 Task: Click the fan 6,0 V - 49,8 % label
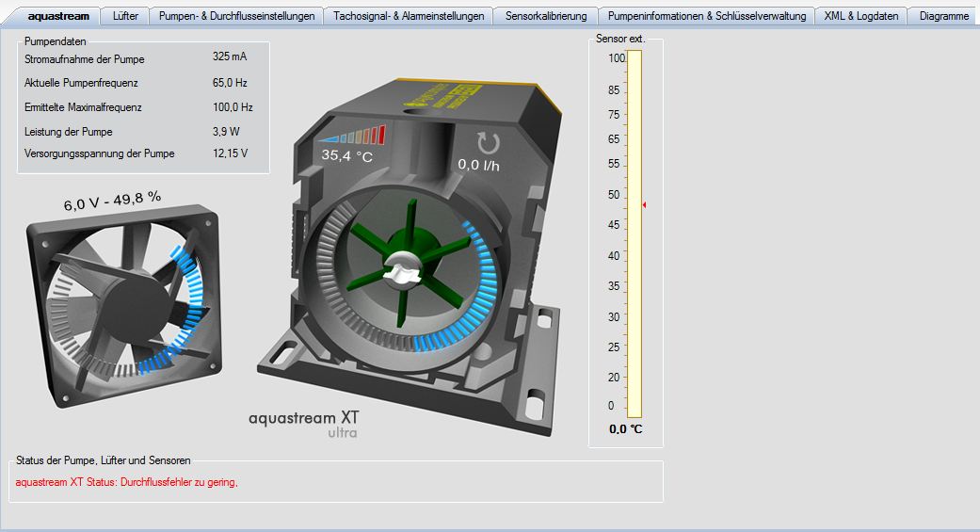(x=112, y=202)
